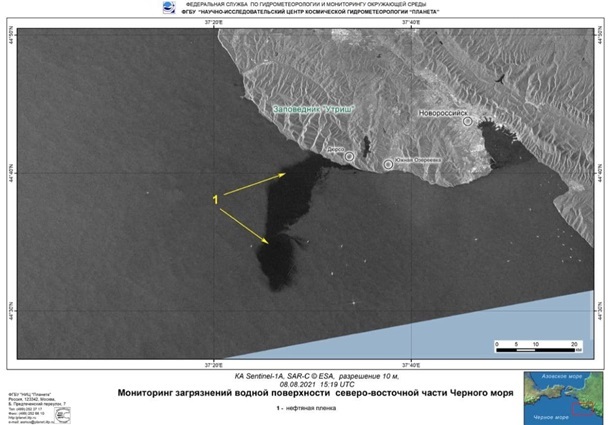Image resolution: width=610 pixels, height=425 pixels.
Task: Click the top 37°40'E longitude label
Action: [x=411, y=22]
